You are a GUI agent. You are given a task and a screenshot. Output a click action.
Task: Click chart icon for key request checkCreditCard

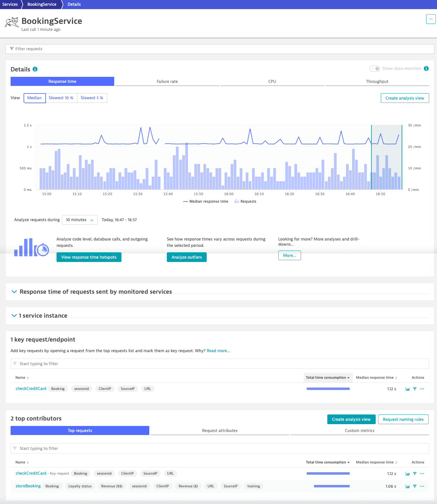[407, 389]
